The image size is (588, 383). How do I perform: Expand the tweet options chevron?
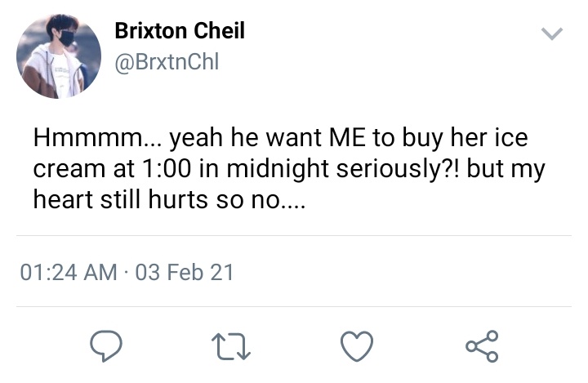[x=552, y=33]
